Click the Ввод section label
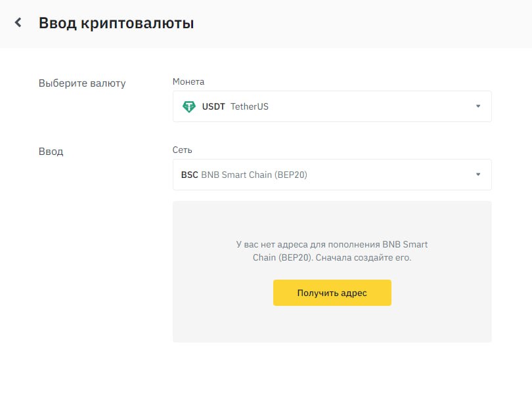 click(51, 152)
